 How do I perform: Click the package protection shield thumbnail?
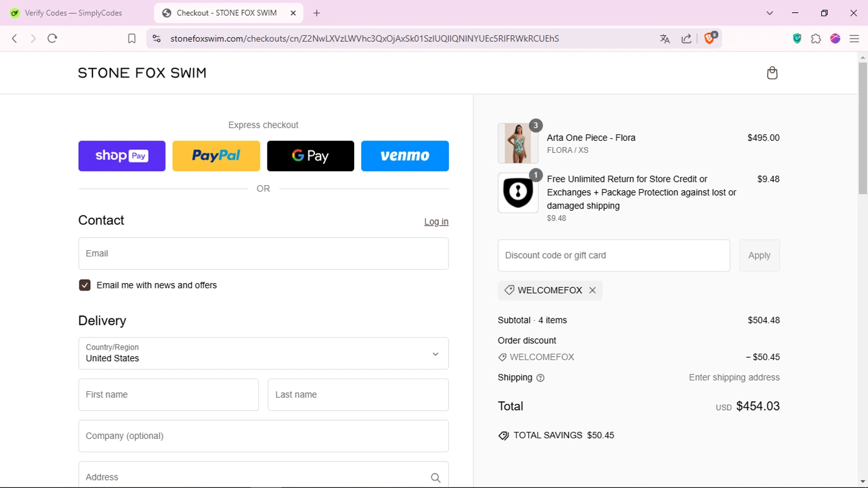[x=518, y=193]
